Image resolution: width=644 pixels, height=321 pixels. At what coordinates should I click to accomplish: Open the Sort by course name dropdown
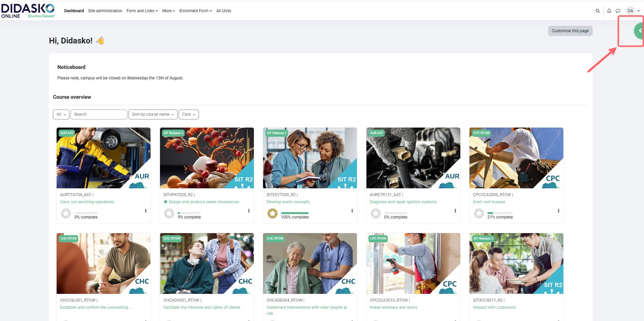point(153,114)
